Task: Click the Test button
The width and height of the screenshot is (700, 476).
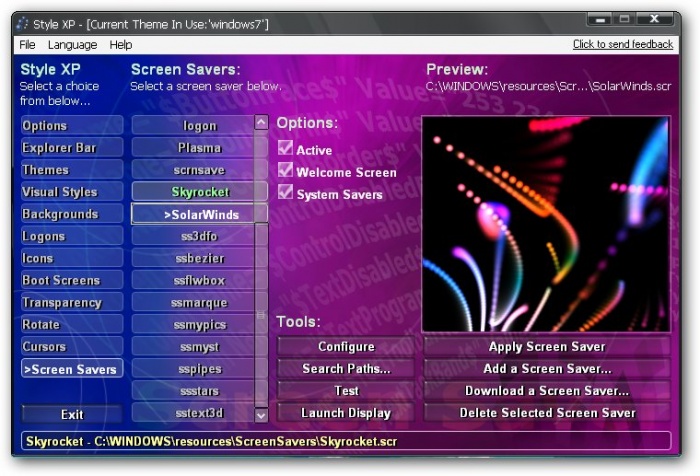Action: [346, 391]
